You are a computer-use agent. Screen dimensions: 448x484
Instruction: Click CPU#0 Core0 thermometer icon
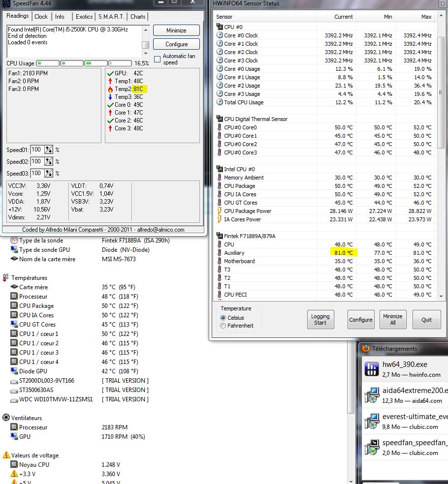[x=220, y=127]
